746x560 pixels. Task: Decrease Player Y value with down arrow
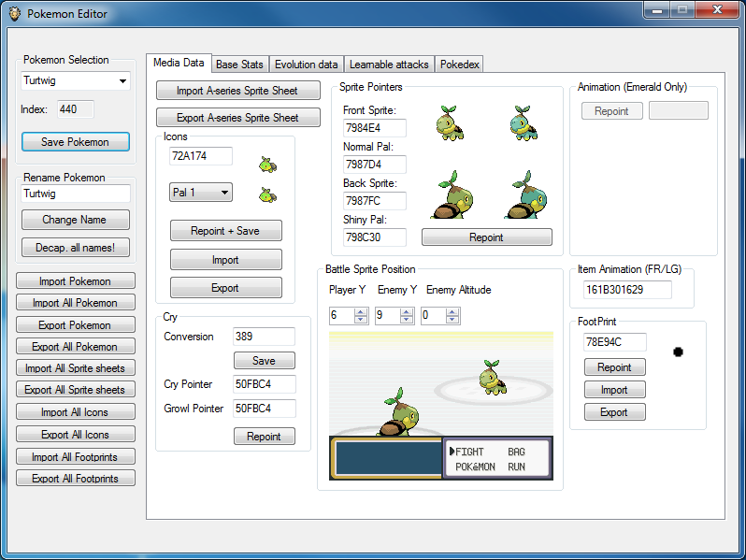(x=361, y=319)
